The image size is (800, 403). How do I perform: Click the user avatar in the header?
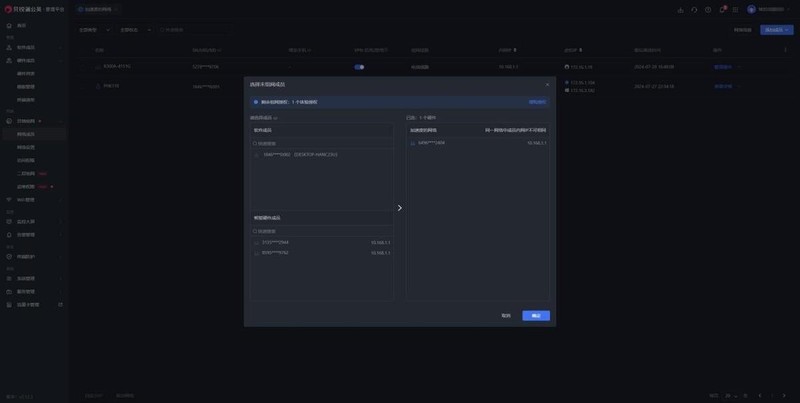(752, 9)
